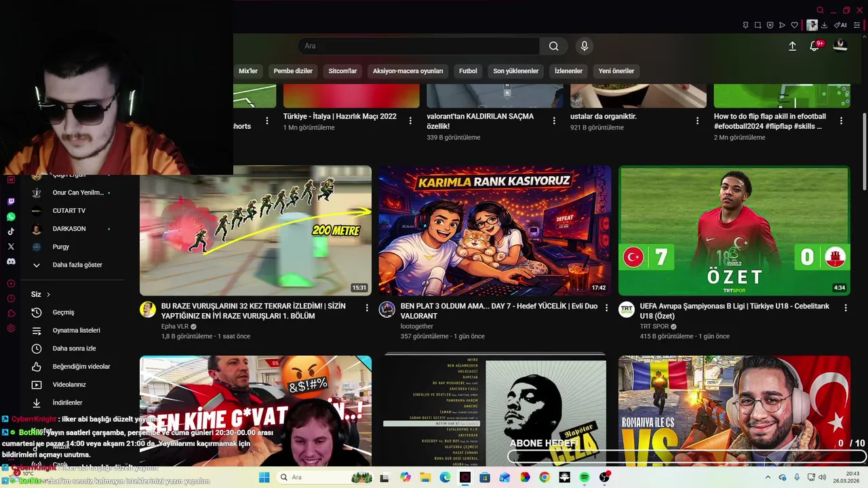Open YouTube account avatar menu
The image size is (868, 488).
pos(840,45)
